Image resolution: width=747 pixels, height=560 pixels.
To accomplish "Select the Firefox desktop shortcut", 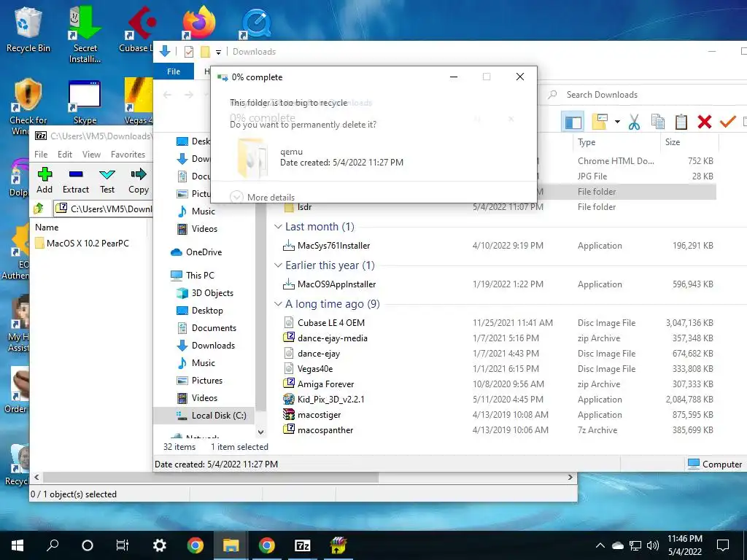I will click(198, 23).
